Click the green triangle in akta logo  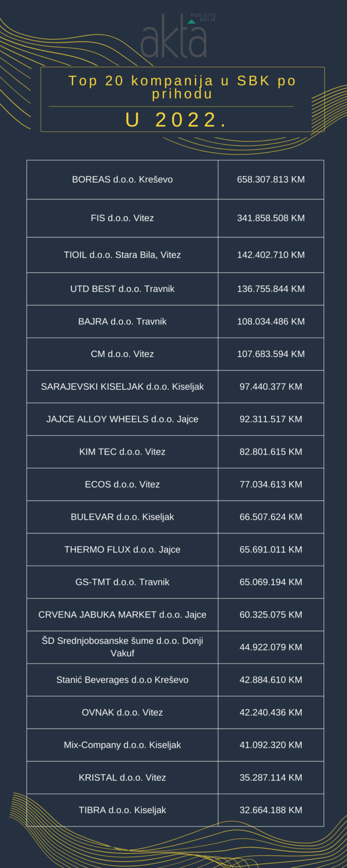coord(192,21)
